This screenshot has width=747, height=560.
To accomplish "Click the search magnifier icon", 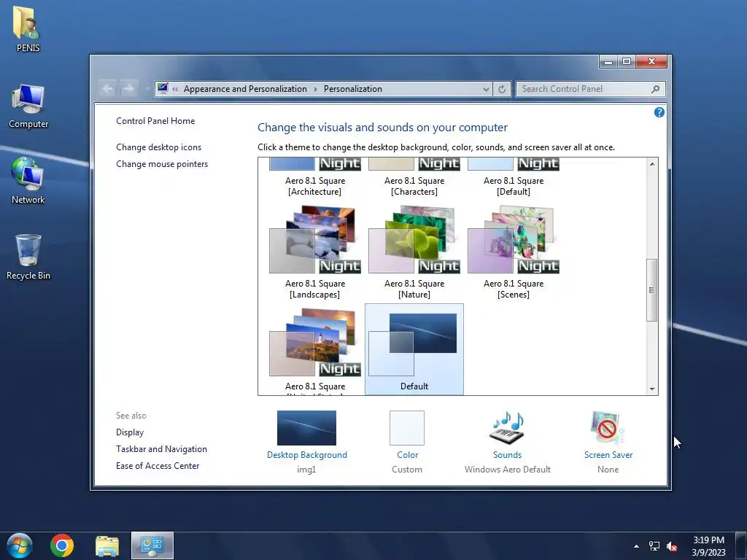I will 656,89.
